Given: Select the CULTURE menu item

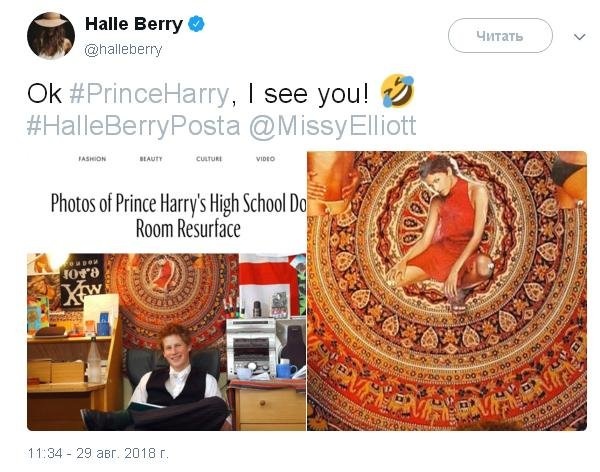Looking at the screenshot, I should tap(209, 159).
